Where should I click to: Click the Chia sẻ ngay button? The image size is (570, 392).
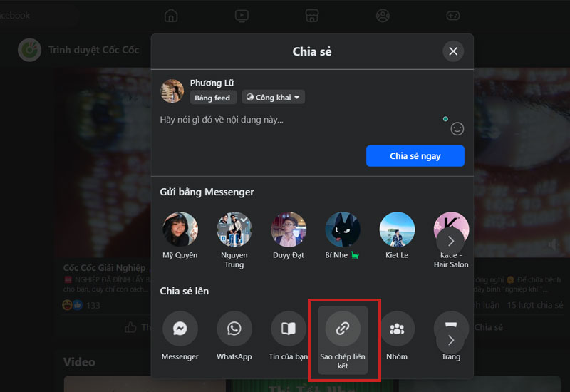pyautogui.click(x=415, y=156)
